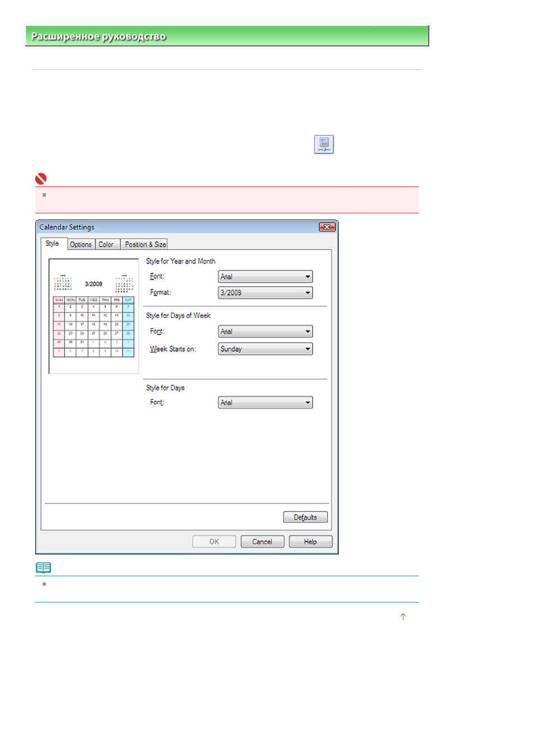
Task: Open the Options tab
Action: pyautogui.click(x=81, y=245)
